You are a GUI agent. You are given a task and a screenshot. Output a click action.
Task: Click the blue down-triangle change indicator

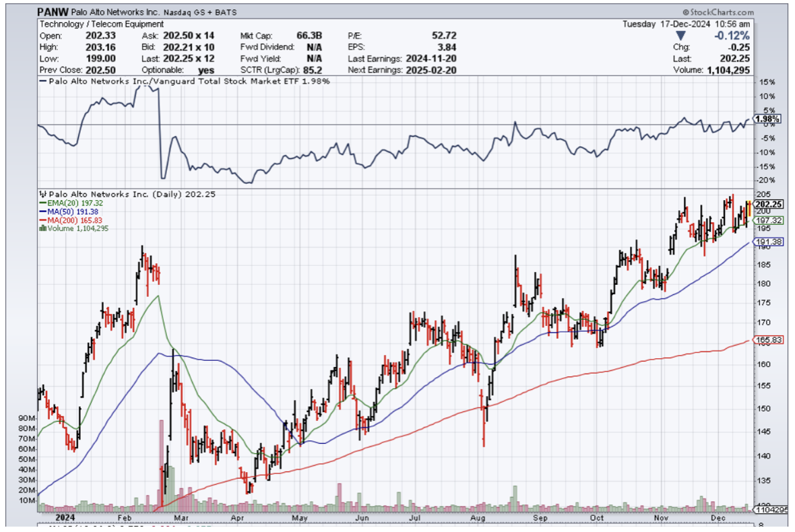point(680,36)
